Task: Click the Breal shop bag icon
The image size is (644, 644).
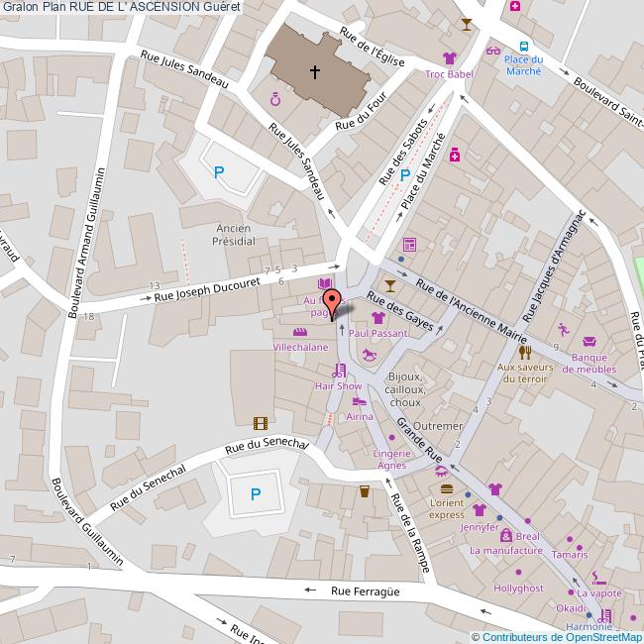Action: coord(506,535)
